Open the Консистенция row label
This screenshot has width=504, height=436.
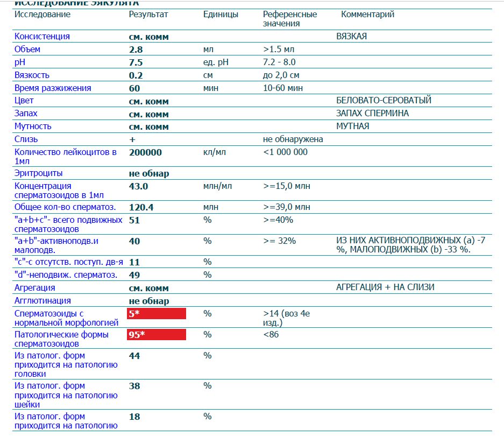tap(42, 37)
